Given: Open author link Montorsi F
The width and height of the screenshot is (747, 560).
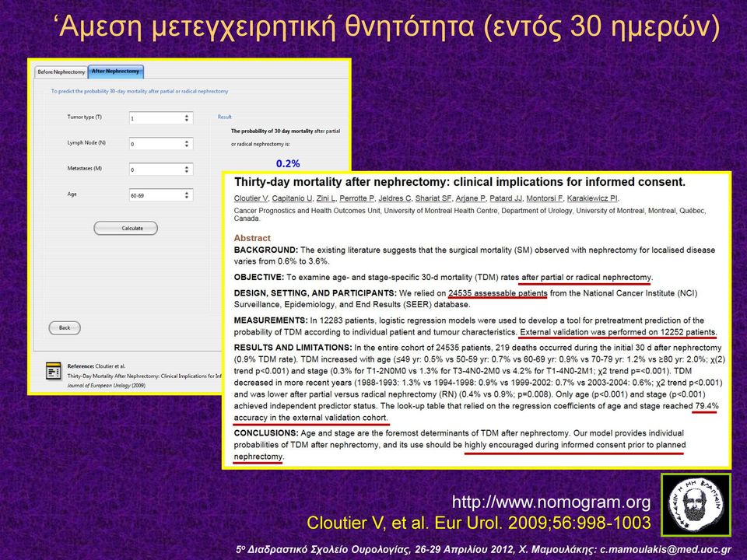Looking at the screenshot, I should pyautogui.click(x=545, y=198).
